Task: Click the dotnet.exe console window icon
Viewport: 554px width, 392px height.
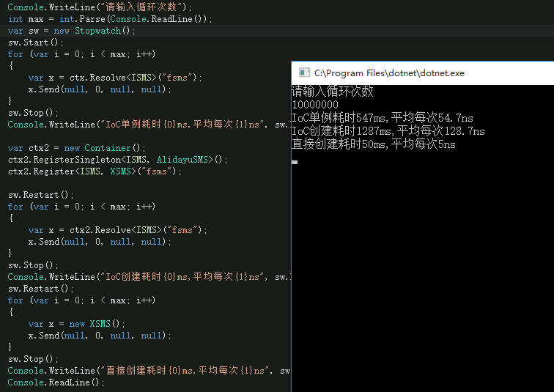Action: point(304,73)
